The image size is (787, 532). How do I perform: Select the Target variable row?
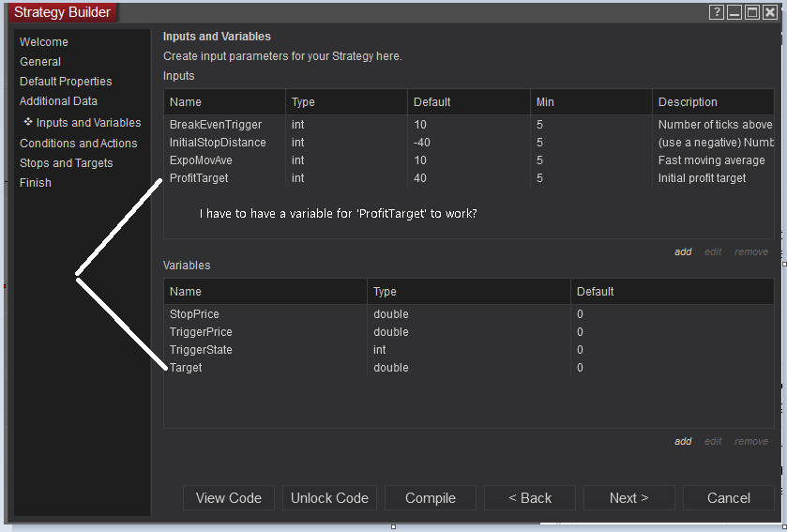[186, 368]
